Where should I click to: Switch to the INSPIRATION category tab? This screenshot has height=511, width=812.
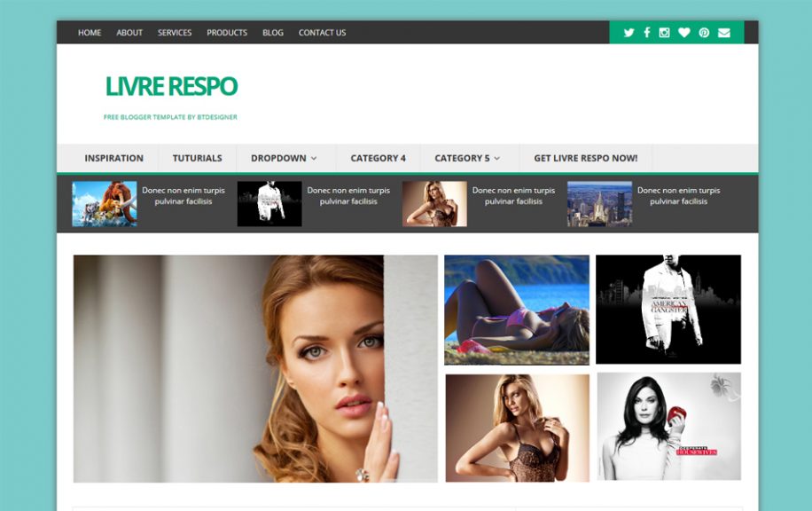114,157
